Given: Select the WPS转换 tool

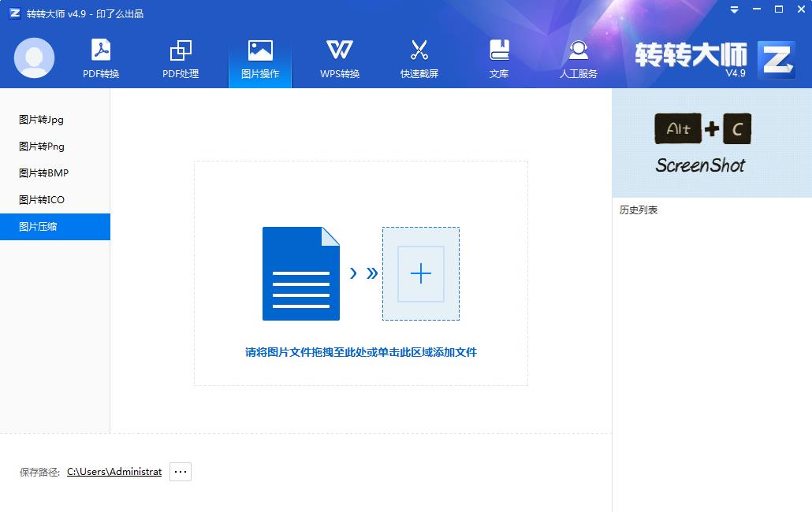Looking at the screenshot, I should tap(339, 59).
